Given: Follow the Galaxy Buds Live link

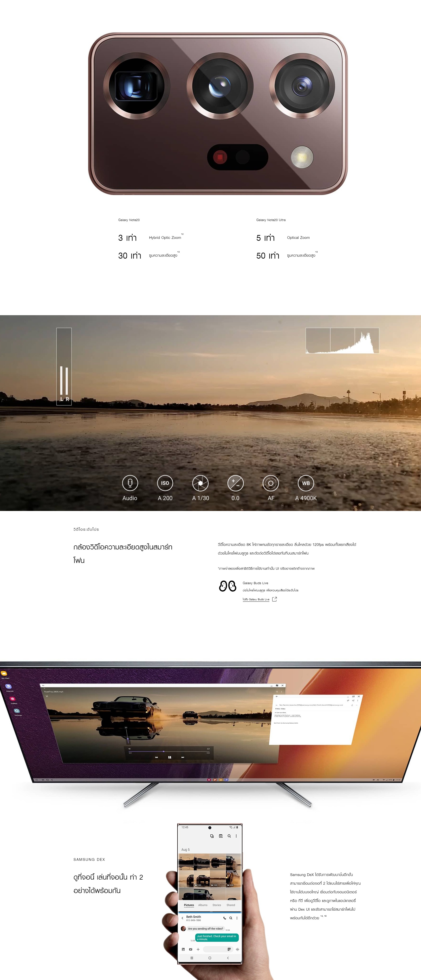Looking at the screenshot, I should tap(256, 599).
